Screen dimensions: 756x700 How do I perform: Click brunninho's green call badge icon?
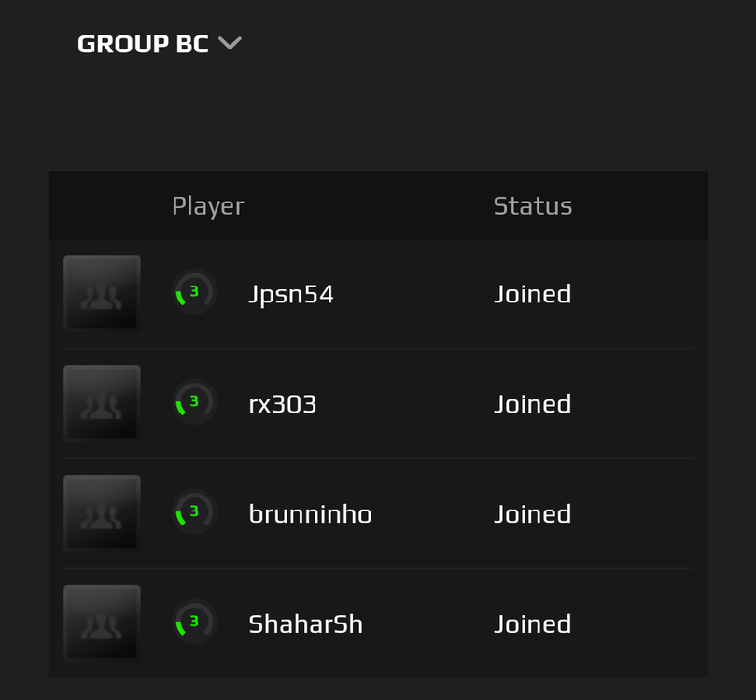click(193, 512)
